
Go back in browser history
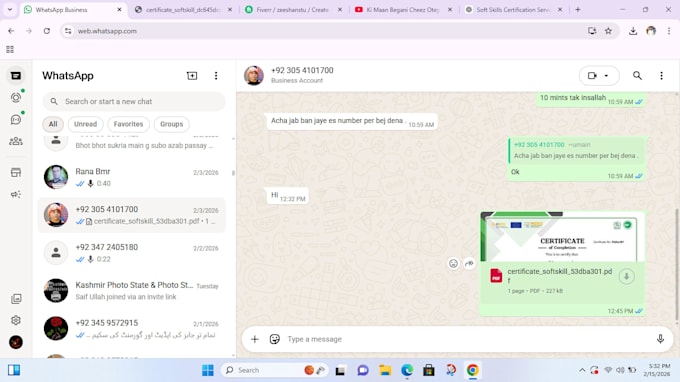point(11,31)
